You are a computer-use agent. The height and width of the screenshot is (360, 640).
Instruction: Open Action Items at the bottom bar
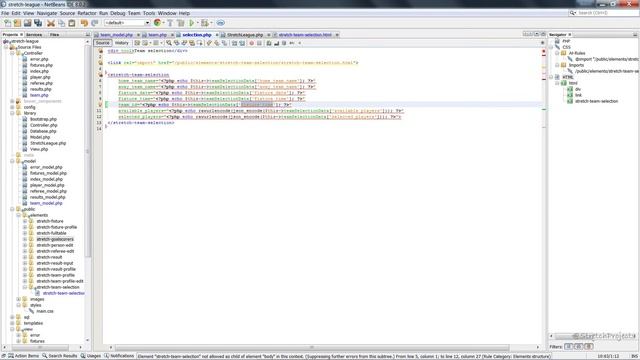24,356
